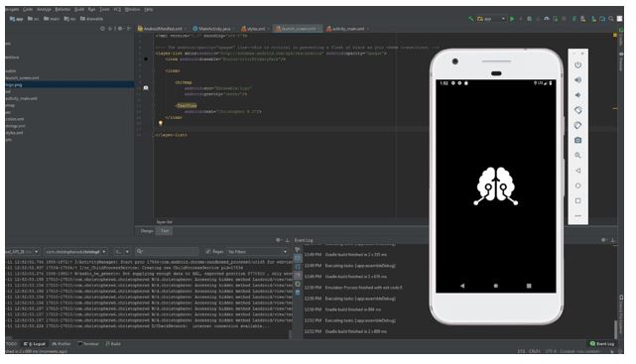This screenshot has width=636, height=364.
Task: Click the Event Log panel settings gear
Action: [x=603, y=240]
